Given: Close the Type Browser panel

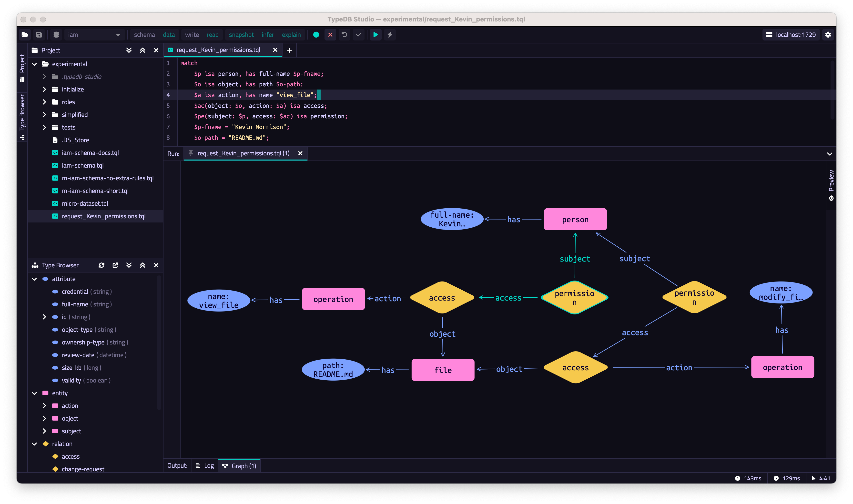Looking at the screenshot, I should tap(156, 265).
